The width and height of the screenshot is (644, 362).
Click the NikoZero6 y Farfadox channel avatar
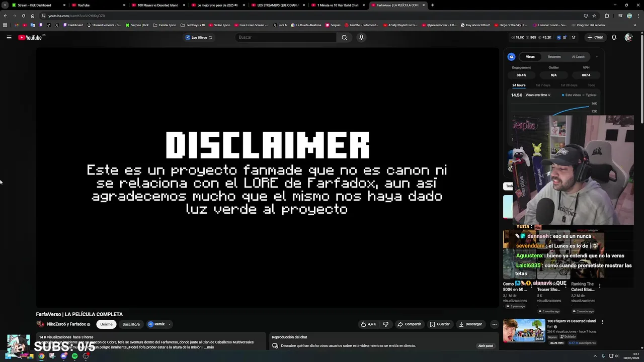coord(40,324)
